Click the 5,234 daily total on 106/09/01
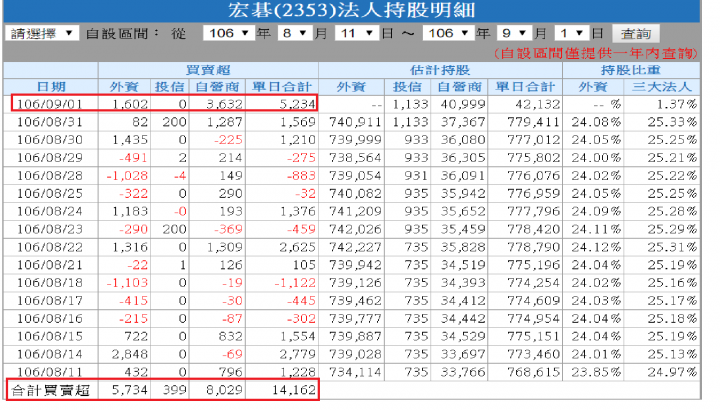Viewport: 720px width, 410px height. tap(298, 104)
